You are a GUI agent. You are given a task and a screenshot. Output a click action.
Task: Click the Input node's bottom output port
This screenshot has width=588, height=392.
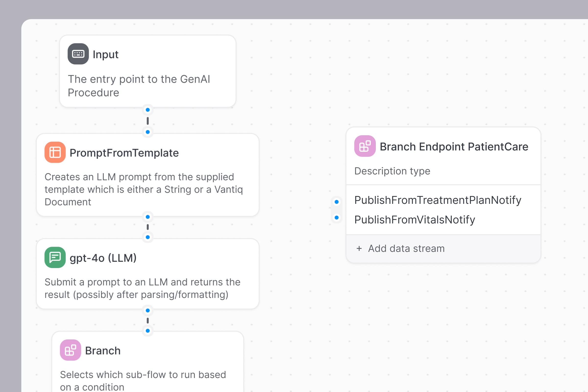coord(148,110)
